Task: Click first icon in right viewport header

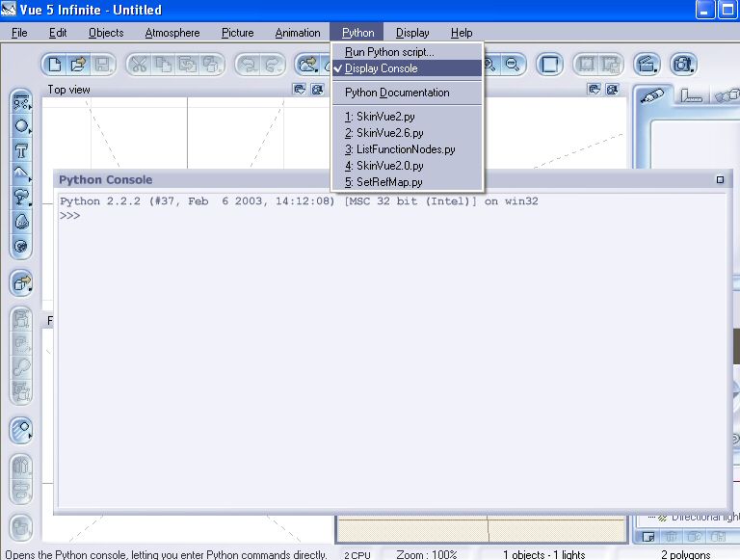Action: [595, 90]
